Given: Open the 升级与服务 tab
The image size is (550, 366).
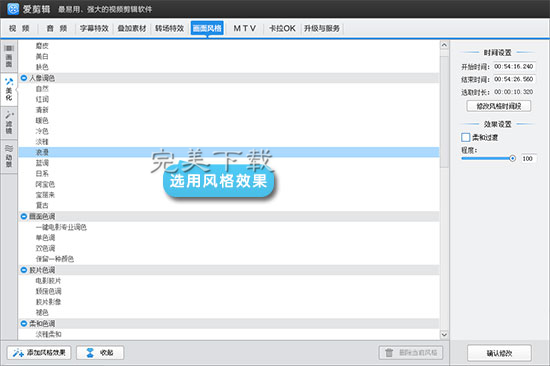Looking at the screenshot, I should [322, 28].
